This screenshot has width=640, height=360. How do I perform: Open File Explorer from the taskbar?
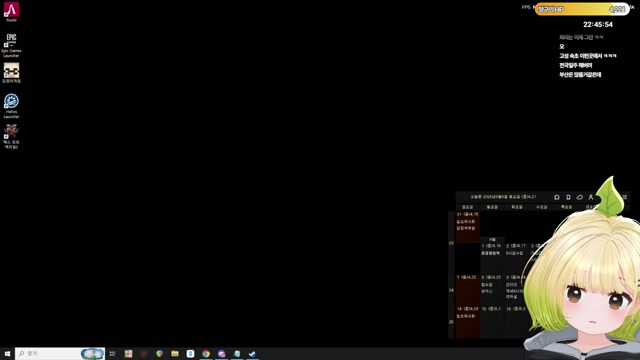point(175,353)
